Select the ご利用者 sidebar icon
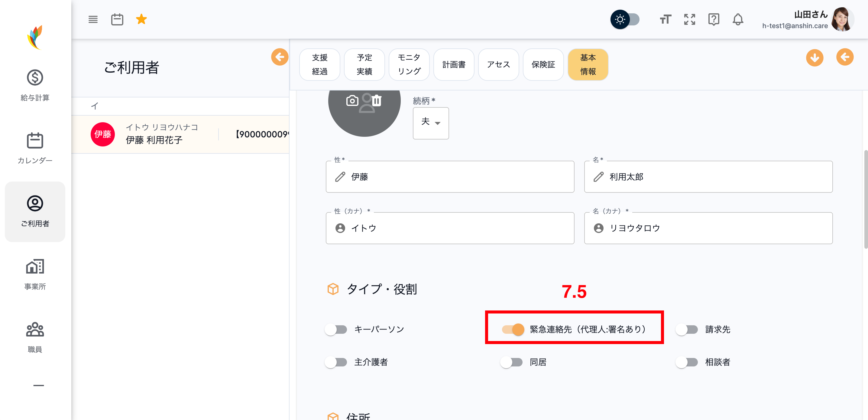This screenshot has width=868, height=420. tap(35, 203)
